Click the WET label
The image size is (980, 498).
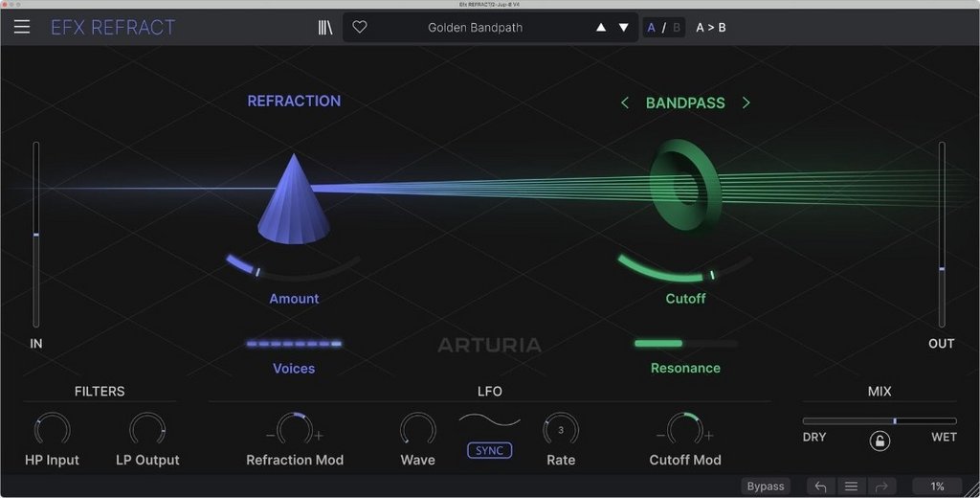tap(944, 437)
